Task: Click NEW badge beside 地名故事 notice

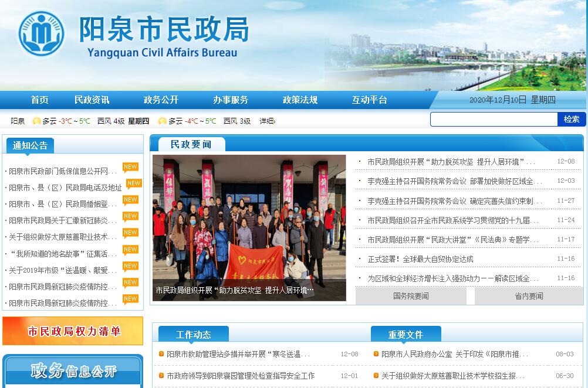Action: click(130, 250)
